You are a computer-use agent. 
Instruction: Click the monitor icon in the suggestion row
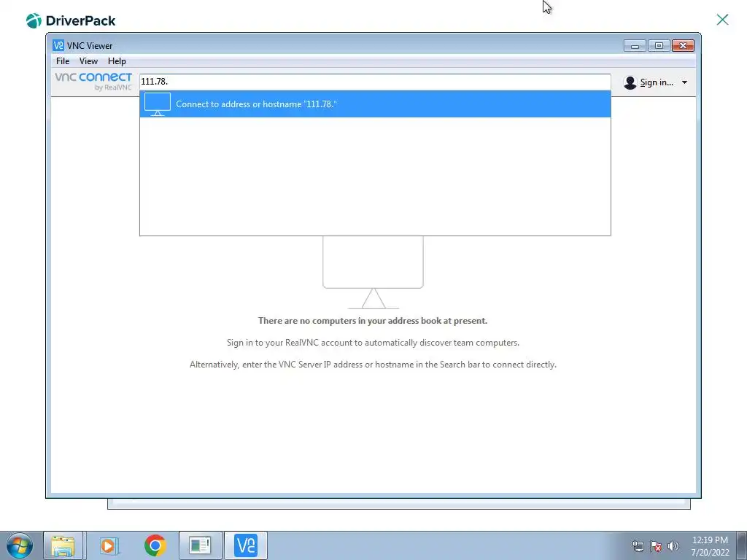coord(158,104)
